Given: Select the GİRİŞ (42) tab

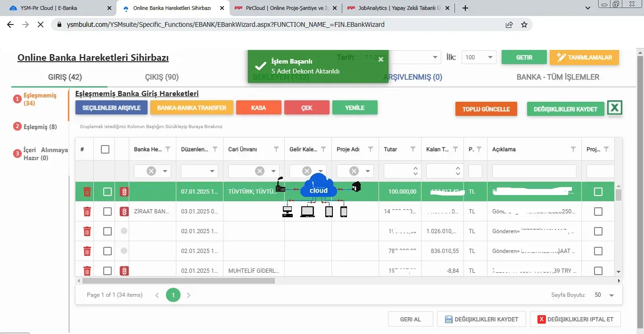Looking at the screenshot, I should (65, 77).
